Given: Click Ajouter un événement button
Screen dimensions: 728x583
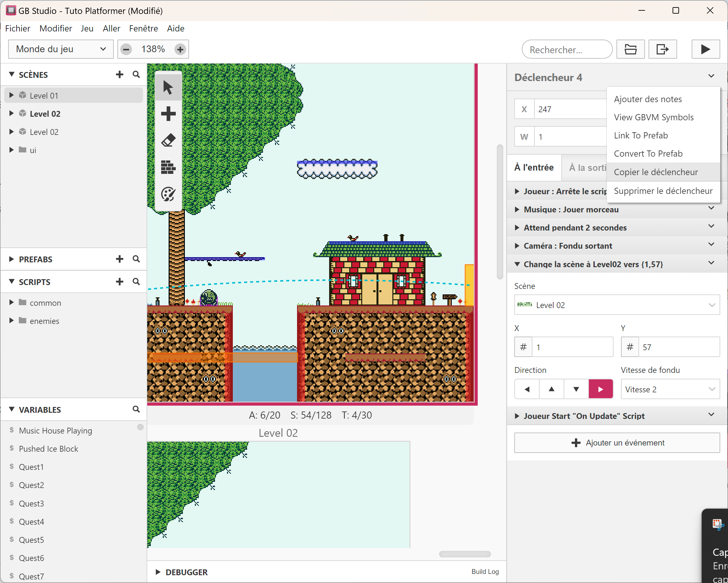Looking at the screenshot, I should pos(616,443).
